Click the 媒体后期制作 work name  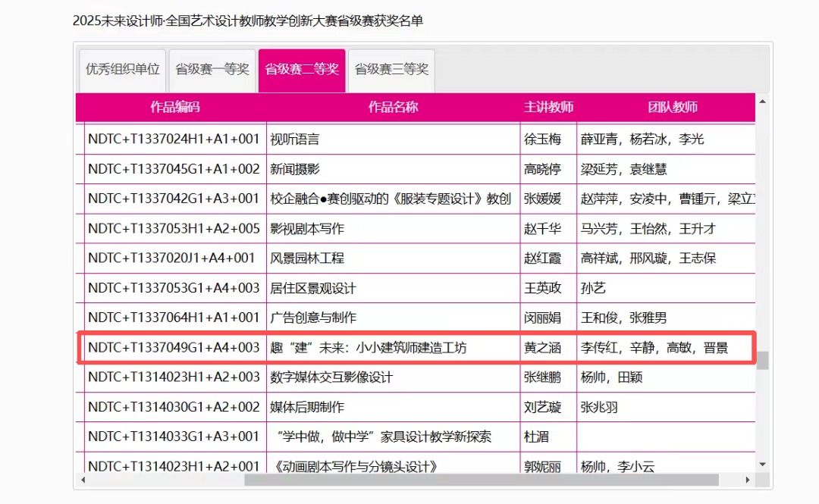(307, 407)
